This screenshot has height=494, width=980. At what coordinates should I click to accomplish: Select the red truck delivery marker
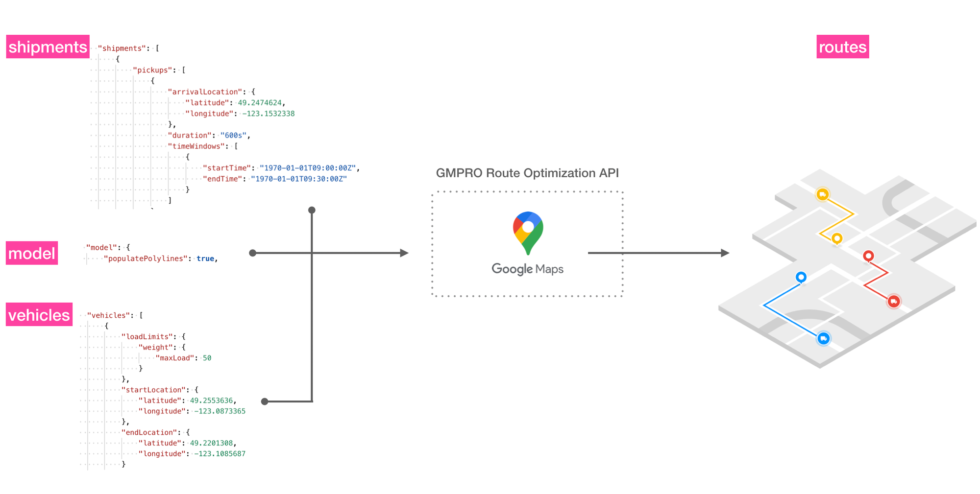point(893,302)
